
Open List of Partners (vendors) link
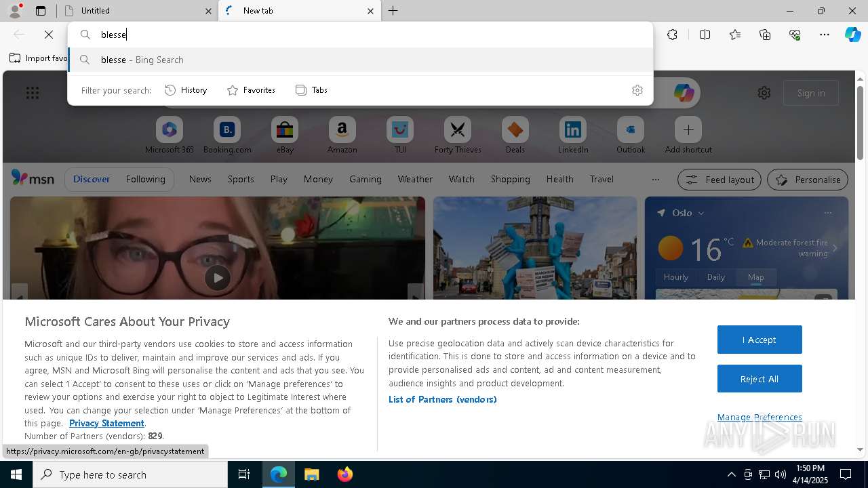coord(443,399)
